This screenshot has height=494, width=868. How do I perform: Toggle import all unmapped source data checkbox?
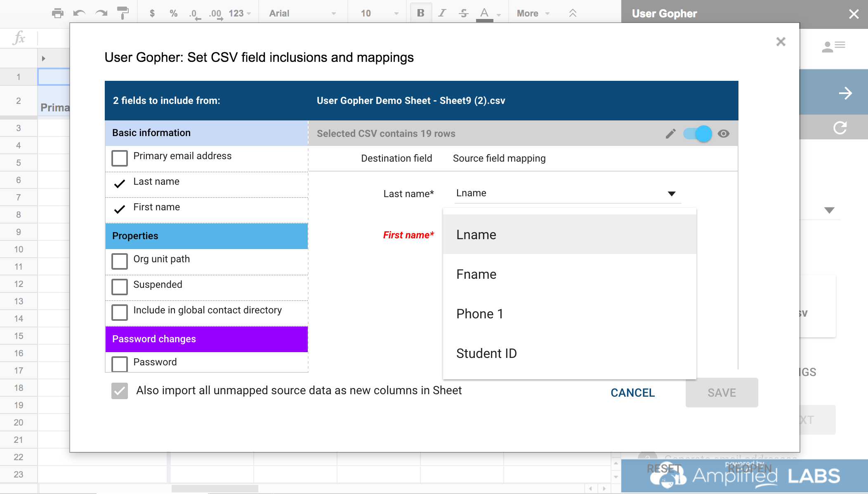tap(120, 391)
